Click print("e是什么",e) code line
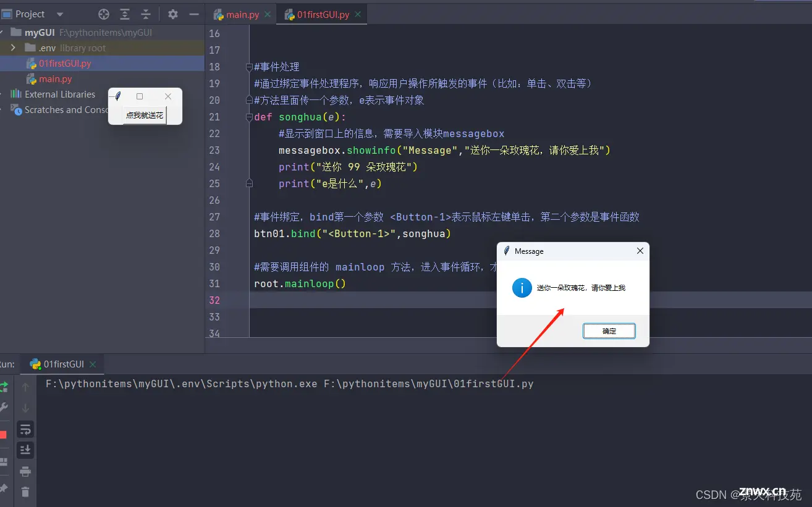This screenshot has width=812, height=507. (x=330, y=183)
